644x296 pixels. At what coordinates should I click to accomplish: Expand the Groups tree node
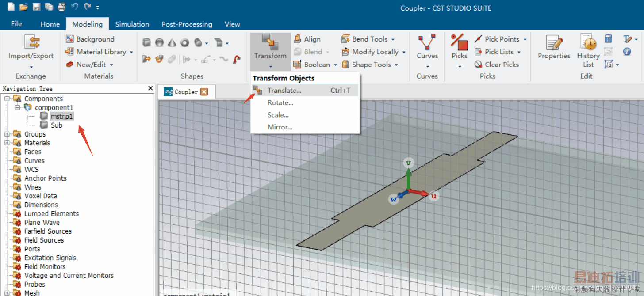tap(7, 134)
